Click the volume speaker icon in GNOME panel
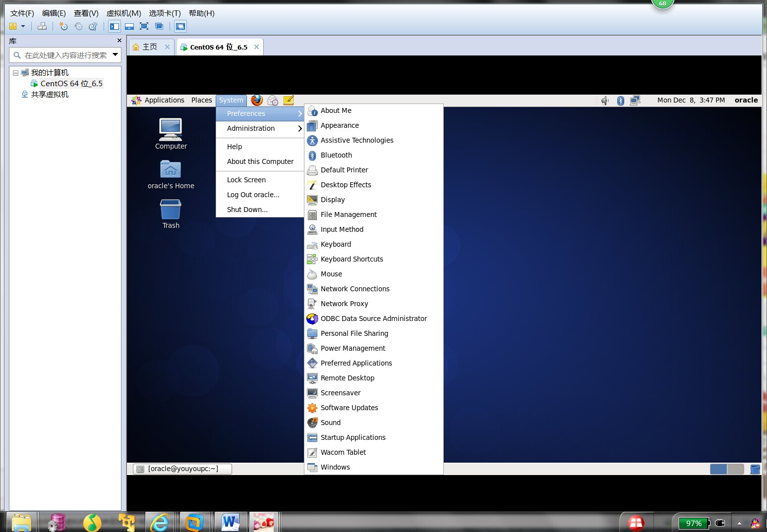The image size is (767, 532). (605, 101)
